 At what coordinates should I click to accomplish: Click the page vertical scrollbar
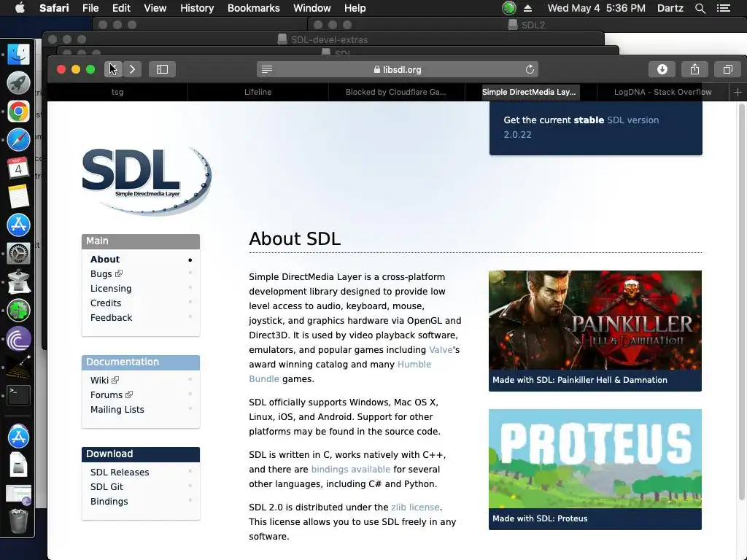pyautogui.click(x=741, y=302)
